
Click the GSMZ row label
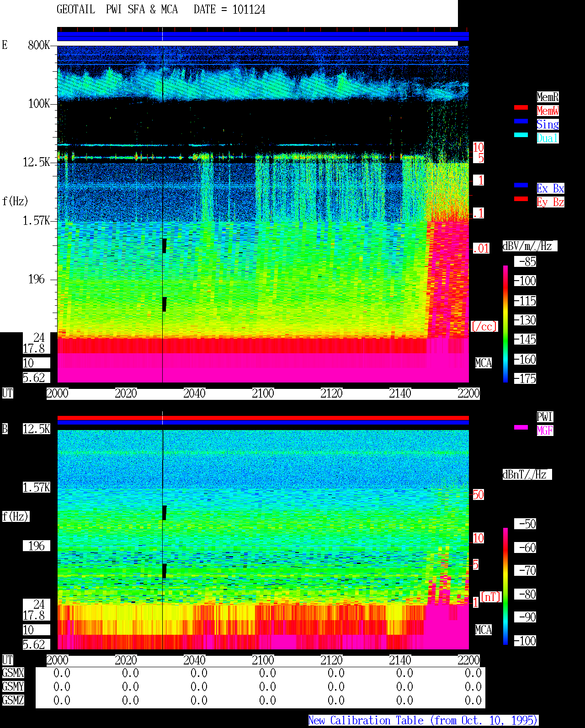point(13,700)
